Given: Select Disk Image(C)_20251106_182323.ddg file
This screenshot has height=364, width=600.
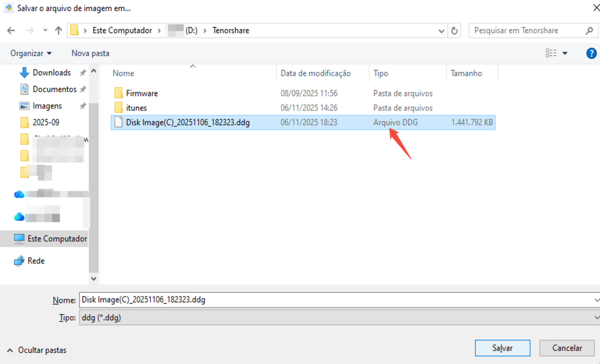Looking at the screenshot, I should pos(303,122).
